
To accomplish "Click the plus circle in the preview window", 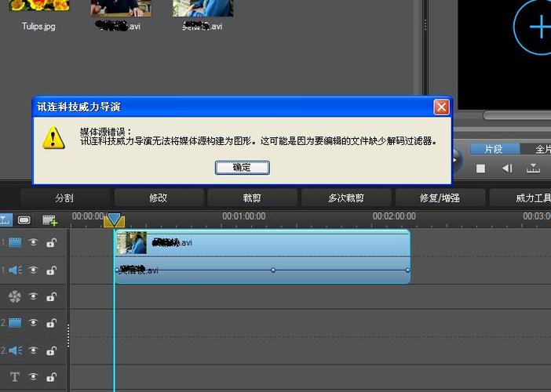I will point(532,27).
